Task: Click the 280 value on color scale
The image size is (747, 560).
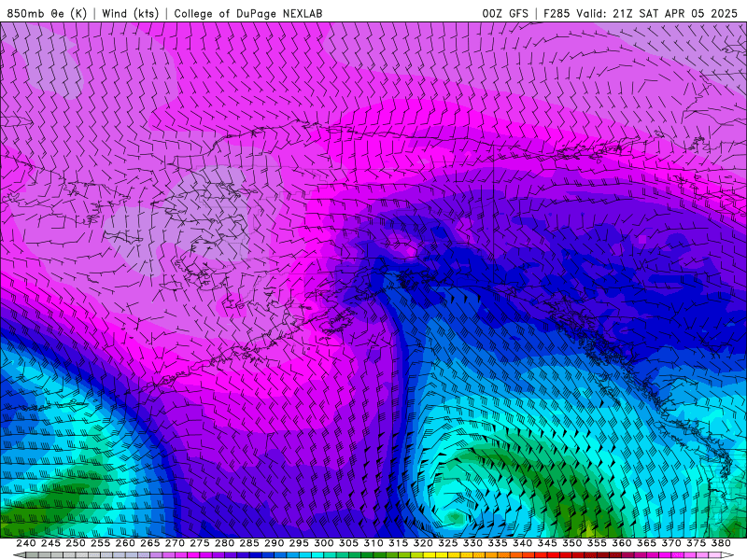Action: point(224,543)
